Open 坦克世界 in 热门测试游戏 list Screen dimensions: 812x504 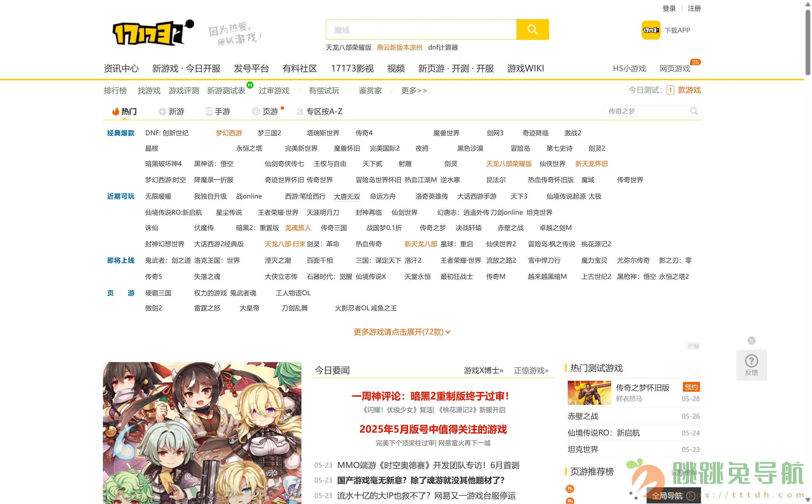pos(583,449)
